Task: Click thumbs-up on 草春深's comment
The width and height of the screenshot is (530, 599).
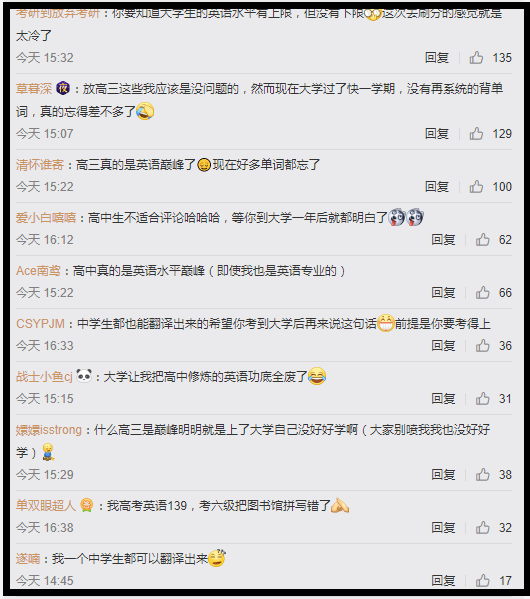Action: (x=476, y=134)
